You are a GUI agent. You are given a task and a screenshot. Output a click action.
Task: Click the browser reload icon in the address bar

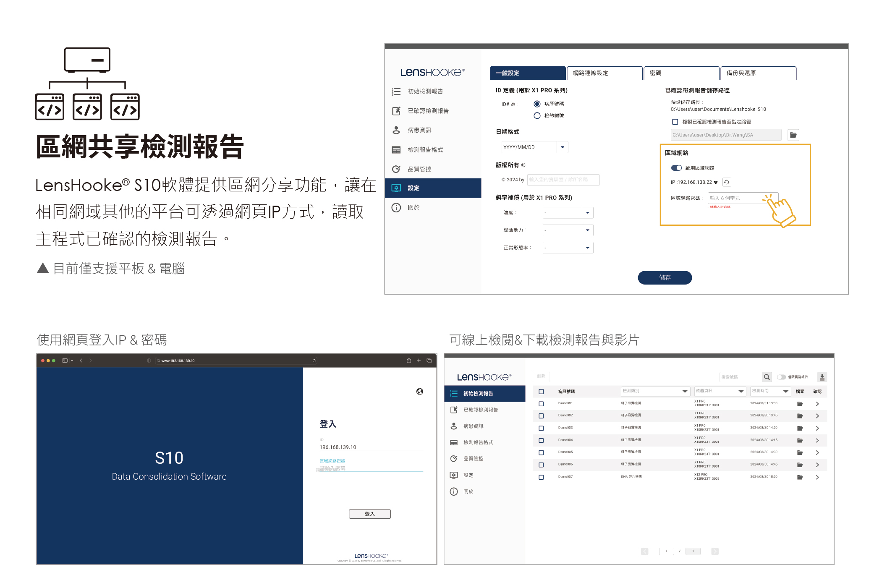click(x=314, y=361)
